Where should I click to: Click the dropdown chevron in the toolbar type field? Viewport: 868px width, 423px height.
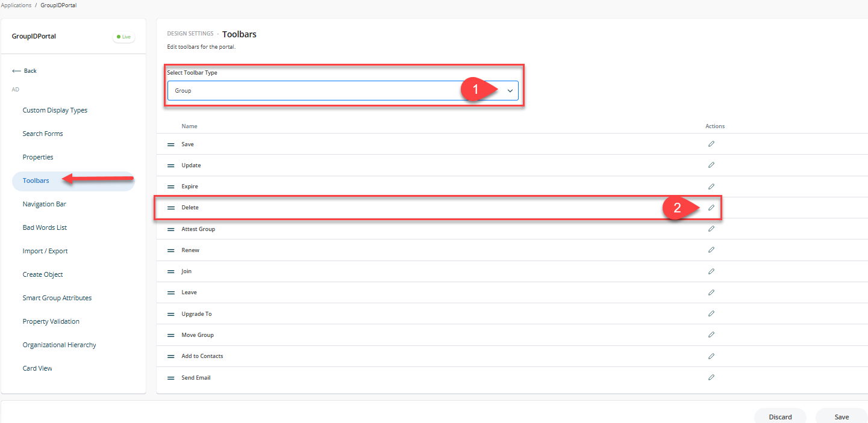coord(510,90)
